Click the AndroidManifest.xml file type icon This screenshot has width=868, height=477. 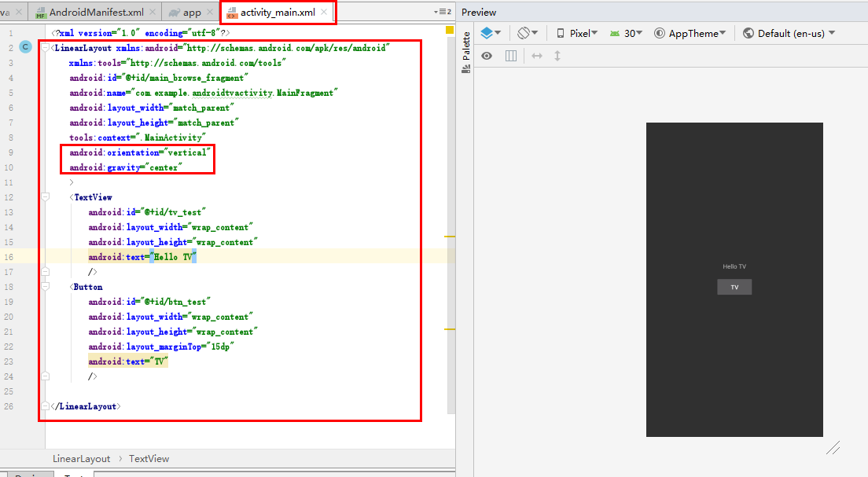pos(40,13)
